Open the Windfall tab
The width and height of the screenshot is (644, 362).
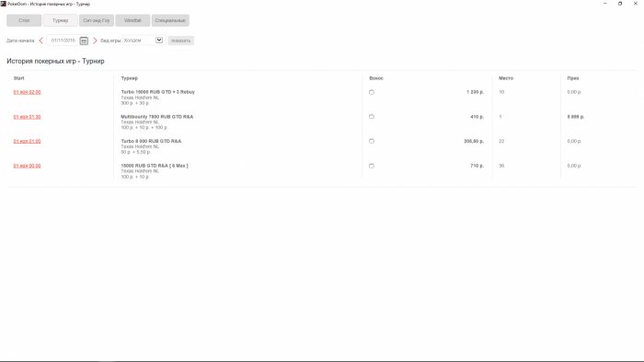(x=132, y=20)
